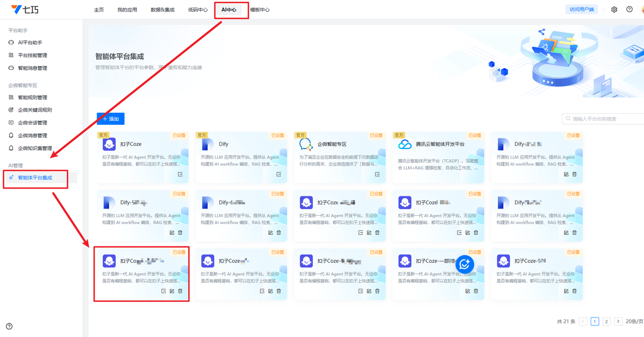
Task: Click the enter icon on the official 扣子Coze card
Action: click(x=180, y=174)
